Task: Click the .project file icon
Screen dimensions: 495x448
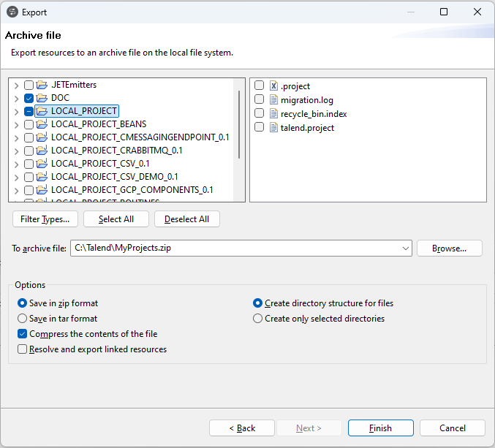Action: [x=274, y=86]
